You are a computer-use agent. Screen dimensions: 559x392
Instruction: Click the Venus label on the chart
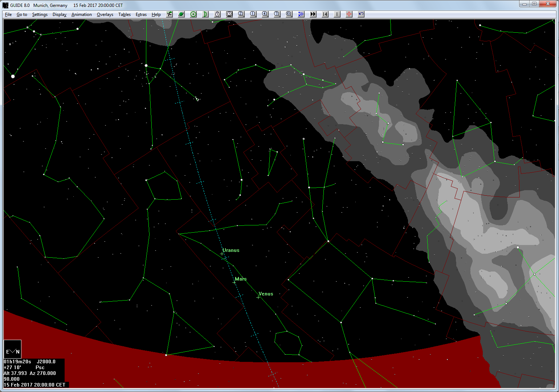(x=266, y=294)
